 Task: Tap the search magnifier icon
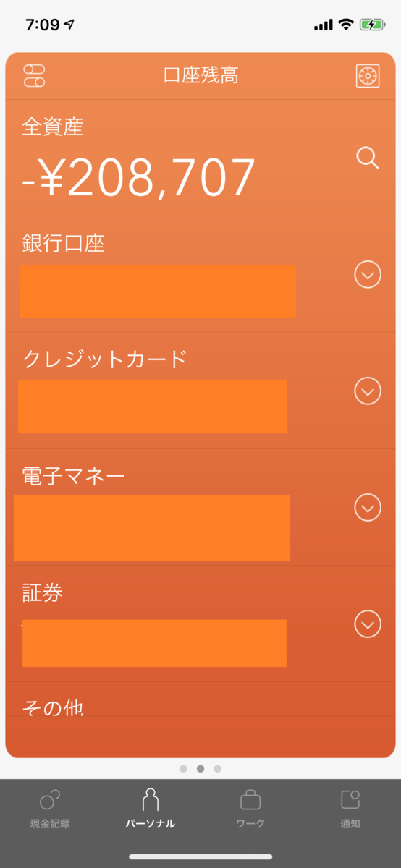(368, 158)
